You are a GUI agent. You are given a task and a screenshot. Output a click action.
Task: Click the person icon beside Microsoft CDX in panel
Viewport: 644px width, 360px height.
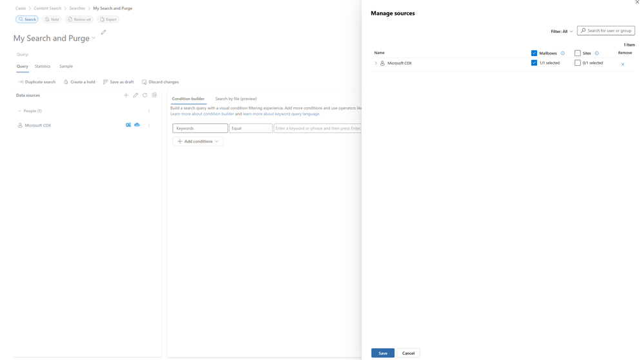coord(382,63)
